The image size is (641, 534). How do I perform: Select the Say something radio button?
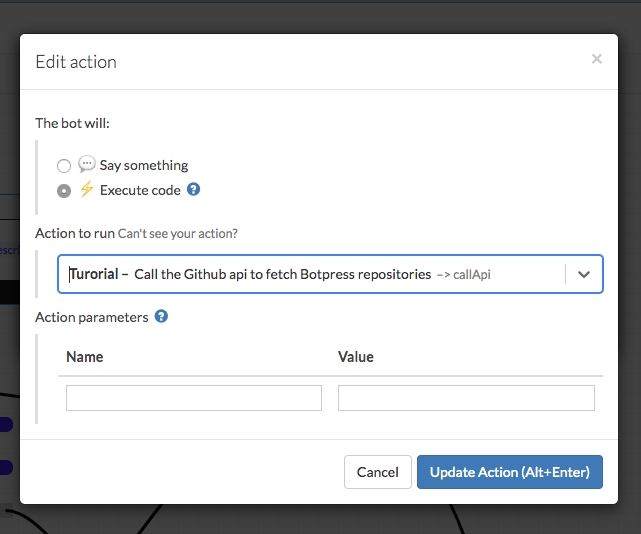click(64, 166)
